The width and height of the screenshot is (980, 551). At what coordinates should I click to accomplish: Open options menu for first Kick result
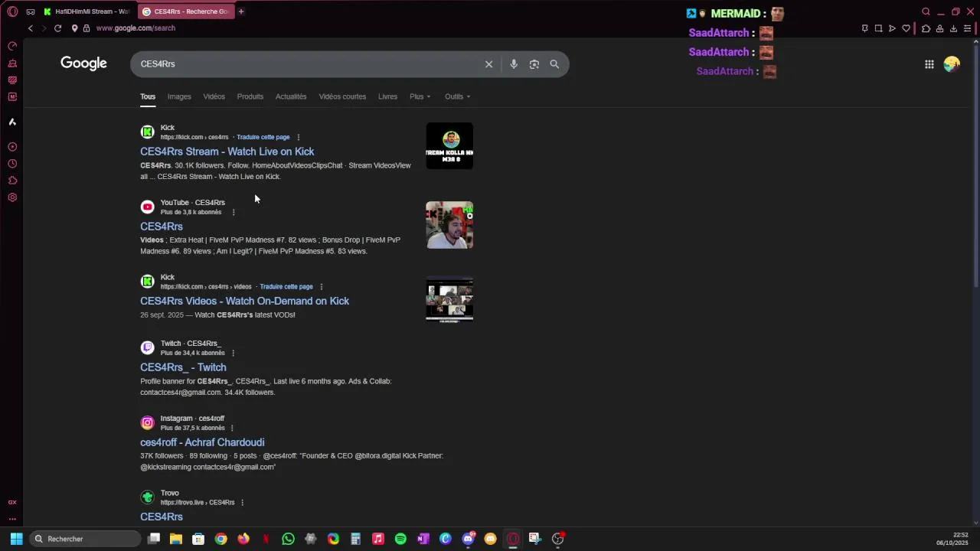click(299, 137)
